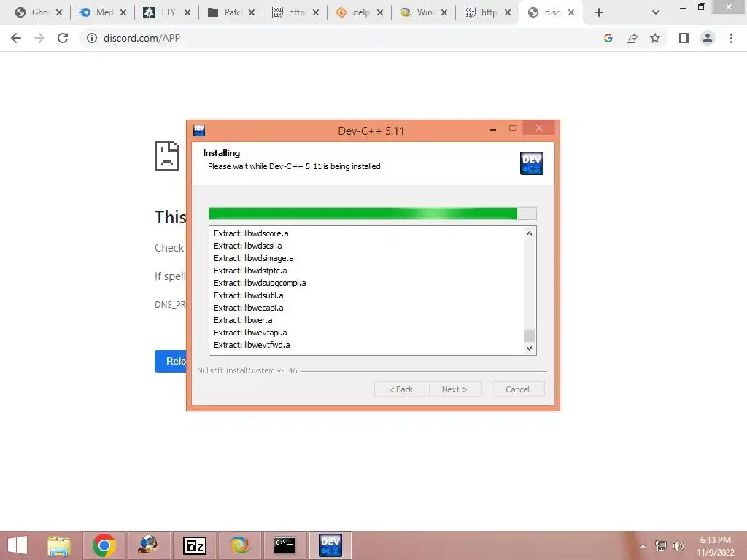Select 'Extract: libwdsutil.a' line
Image resolution: width=747 pixels, height=560 pixels.
pyautogui.click(x=248, y=295)
